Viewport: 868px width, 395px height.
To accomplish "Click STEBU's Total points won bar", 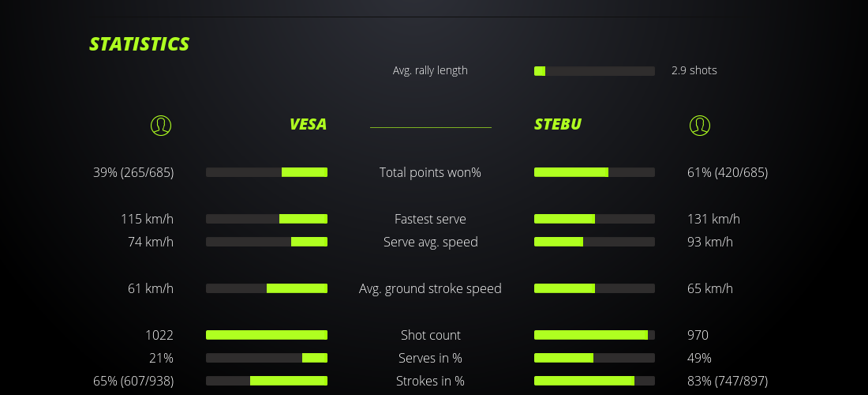I will [x=594, y=172].
